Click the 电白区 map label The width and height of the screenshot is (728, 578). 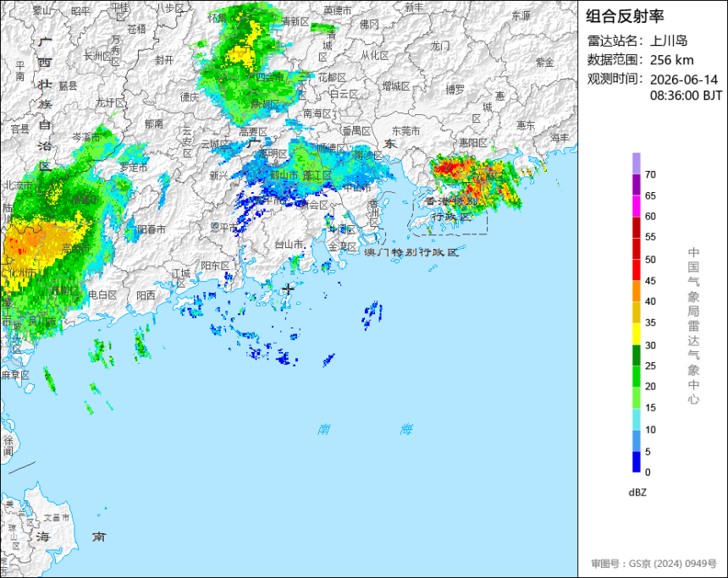[x=102, y=295]
